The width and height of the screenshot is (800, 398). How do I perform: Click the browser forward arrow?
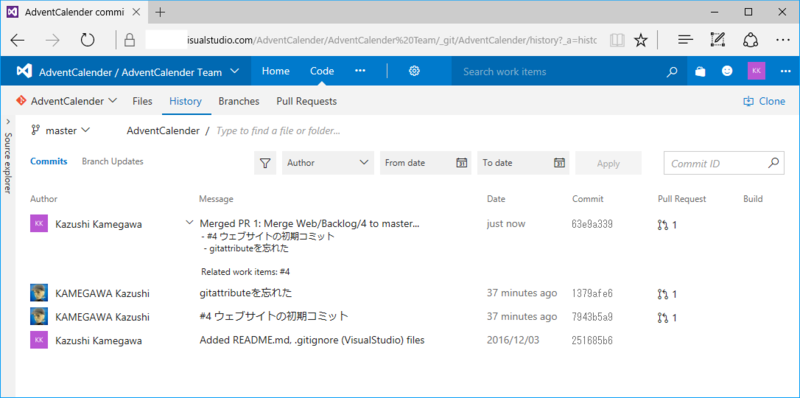click(52, 40)
